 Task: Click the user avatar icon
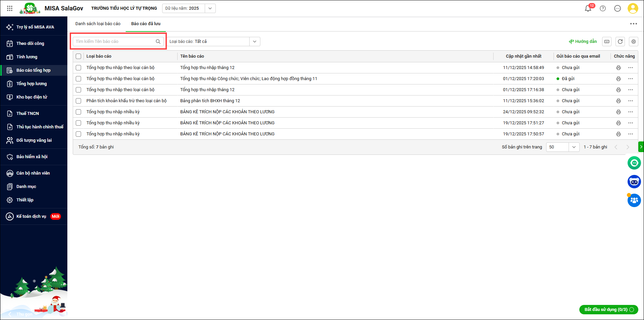tap(633, 8)
